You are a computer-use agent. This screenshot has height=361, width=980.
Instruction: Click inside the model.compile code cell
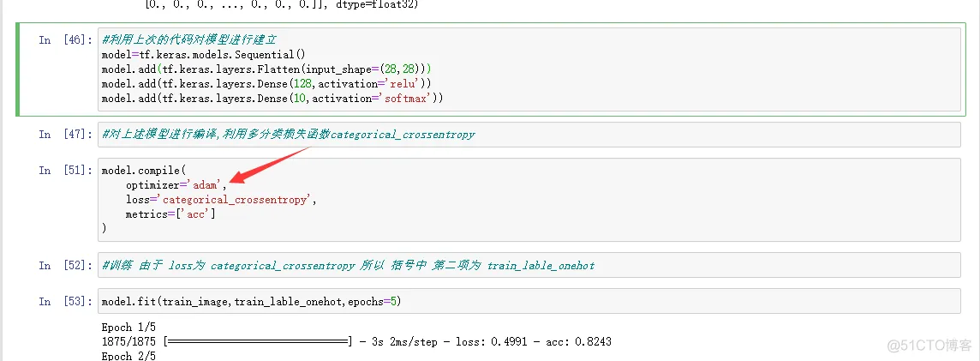tap(529, 200)
